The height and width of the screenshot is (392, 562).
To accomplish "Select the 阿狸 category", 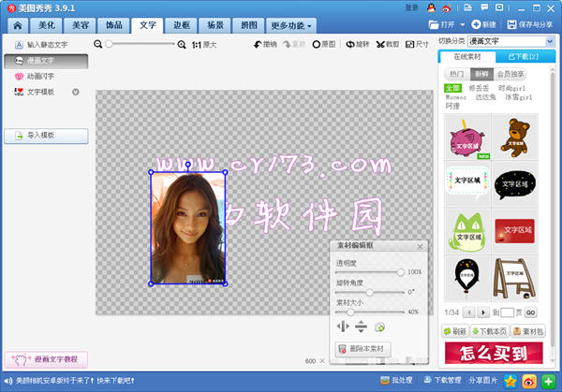I will pos(452,106).
